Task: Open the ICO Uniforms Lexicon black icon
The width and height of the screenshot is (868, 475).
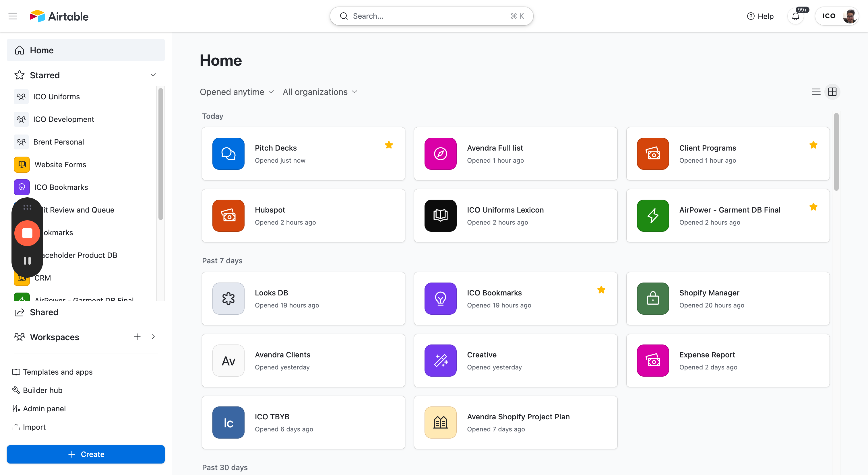Action: [440, 215]
